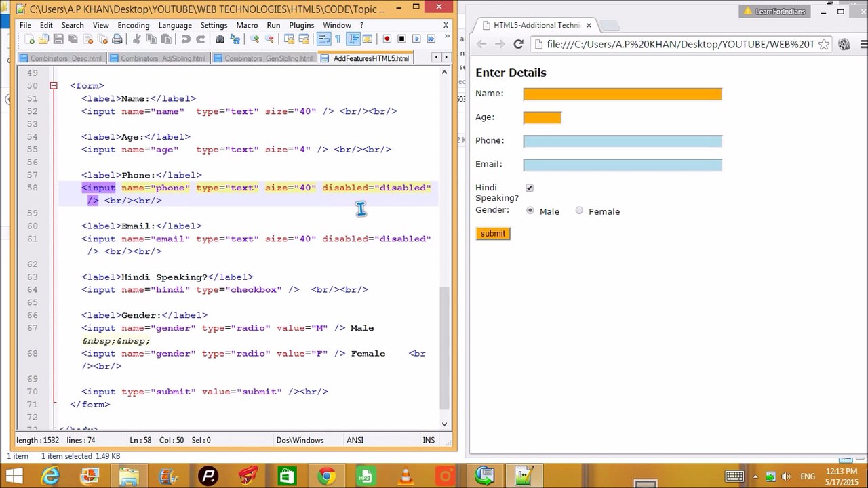This screenshot has height=488, width=868.
Task: Click the Zoom Out toolbar icon
Action: coord(269,39)
